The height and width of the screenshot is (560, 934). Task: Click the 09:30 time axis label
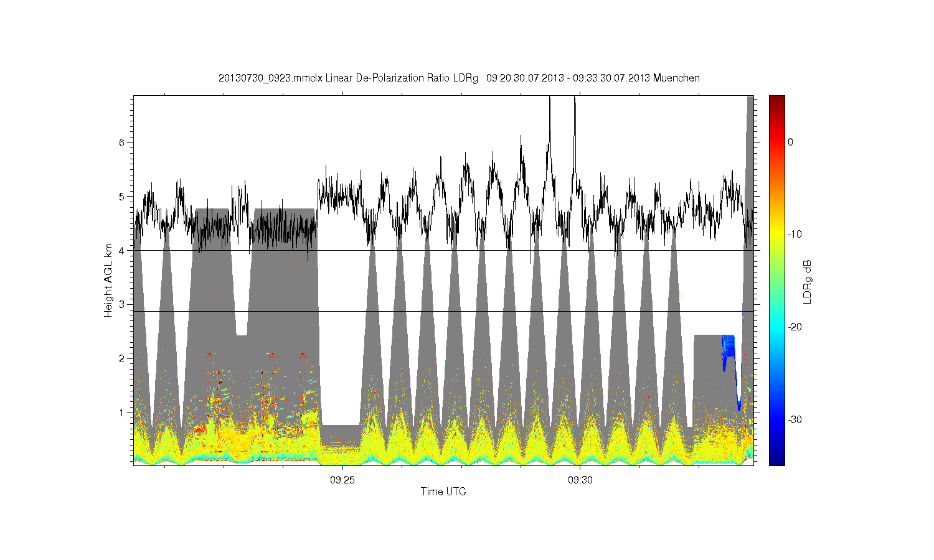580,480
